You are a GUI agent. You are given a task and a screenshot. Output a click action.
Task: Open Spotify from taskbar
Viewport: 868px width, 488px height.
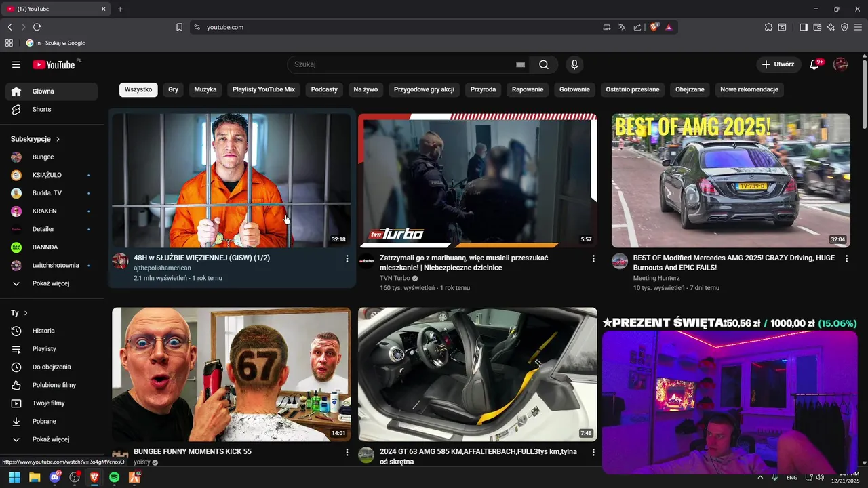pyautogui.click(x=114, y=477)
